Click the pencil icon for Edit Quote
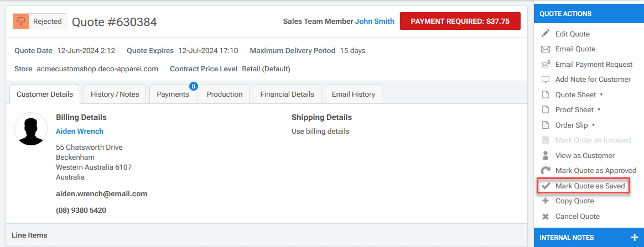Image resolution: width=644 pixels, height=247 pixels. pos(546,34)
